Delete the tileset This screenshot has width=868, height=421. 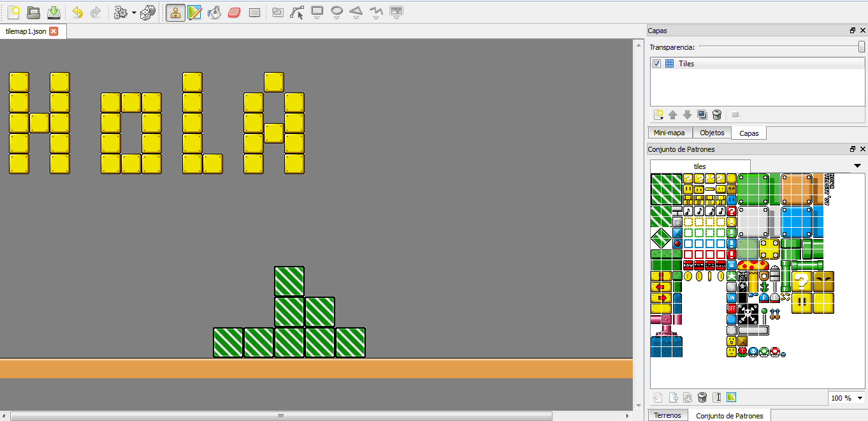point(702,397)
